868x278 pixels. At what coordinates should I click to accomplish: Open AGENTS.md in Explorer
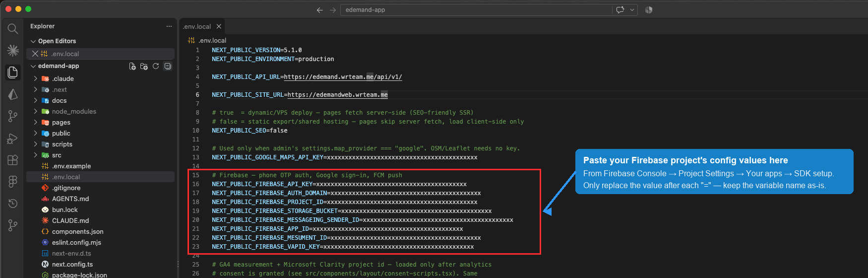[70, 199]
